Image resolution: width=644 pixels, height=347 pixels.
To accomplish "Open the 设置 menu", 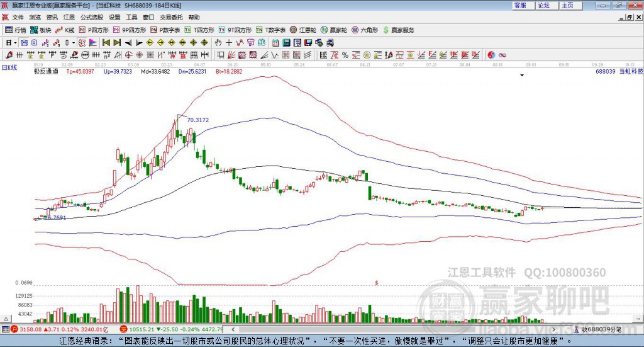I will (x=114, y=17).
